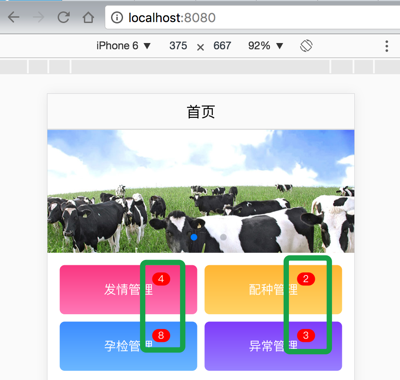The height and width of the screenshot is (380, 400).
Task: Open the browser home page icon
Action: 88,17
